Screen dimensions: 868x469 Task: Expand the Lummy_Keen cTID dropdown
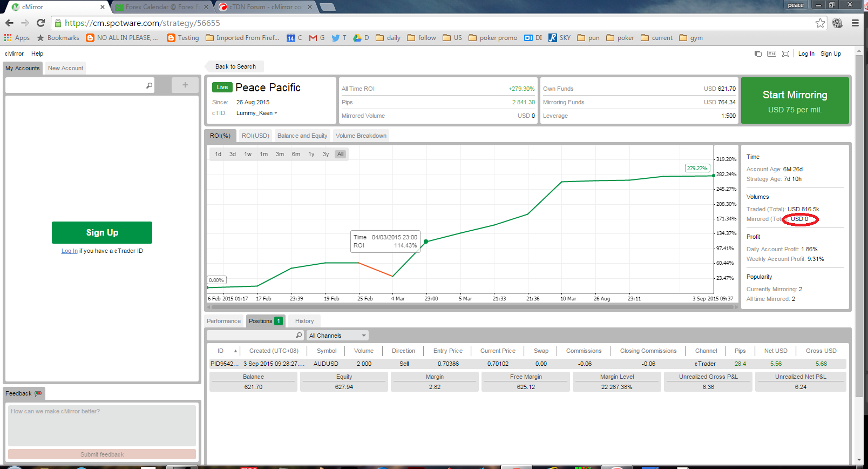click(276, 113)
